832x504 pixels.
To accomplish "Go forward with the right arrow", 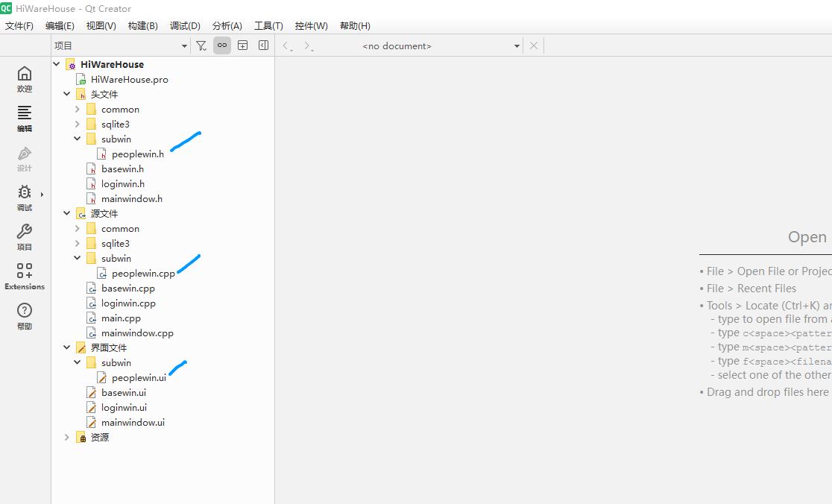I will (309, 46).
